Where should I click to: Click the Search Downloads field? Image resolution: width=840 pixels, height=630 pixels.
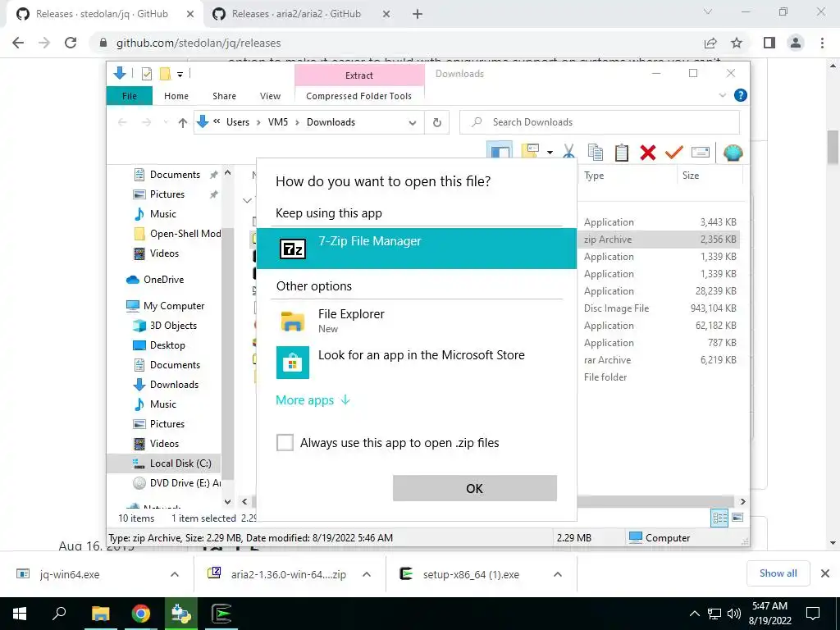tap(600, 122)
